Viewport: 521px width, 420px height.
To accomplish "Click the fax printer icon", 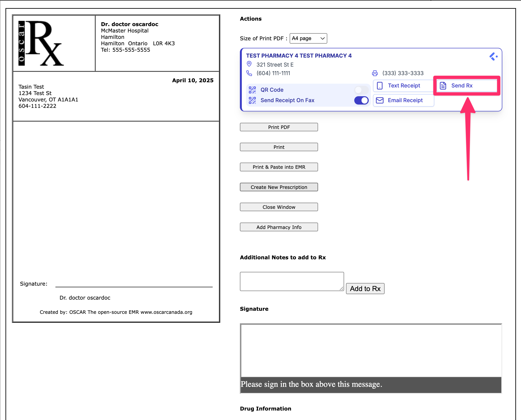I will point(375,73).
